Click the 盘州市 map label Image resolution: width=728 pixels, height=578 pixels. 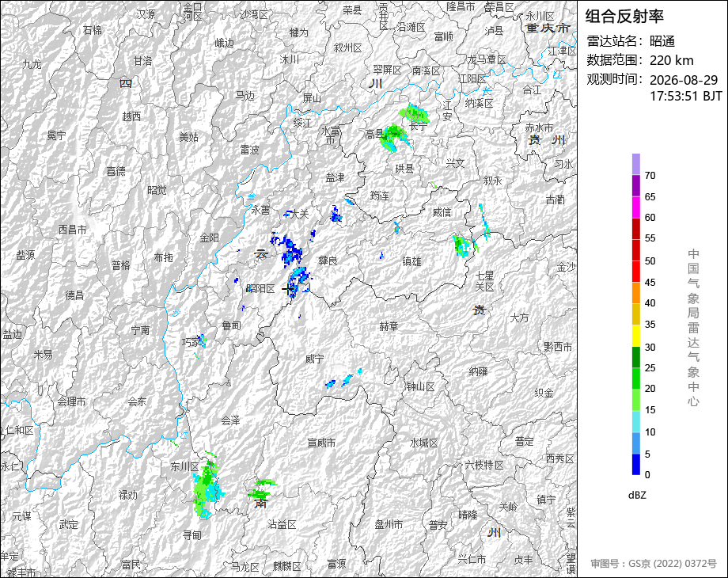pos(389,525)
